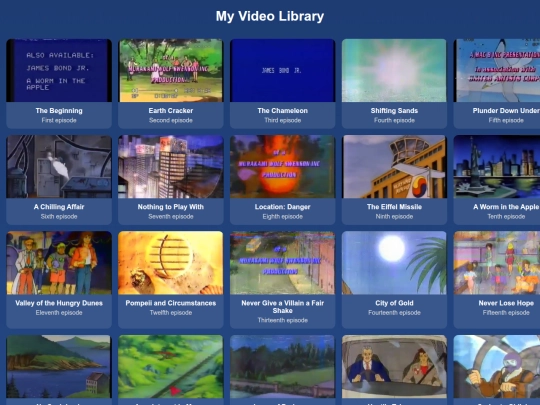
Task: Open the City of Gold thumbnail
Action: (x=394, y=263)
